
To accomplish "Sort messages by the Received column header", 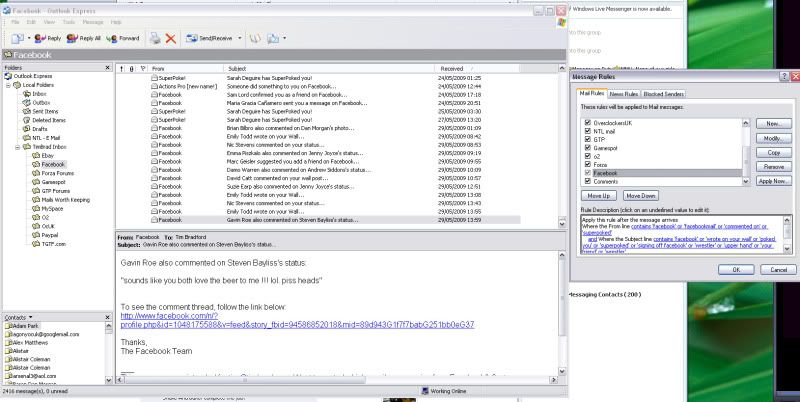I will coord(478,68).
